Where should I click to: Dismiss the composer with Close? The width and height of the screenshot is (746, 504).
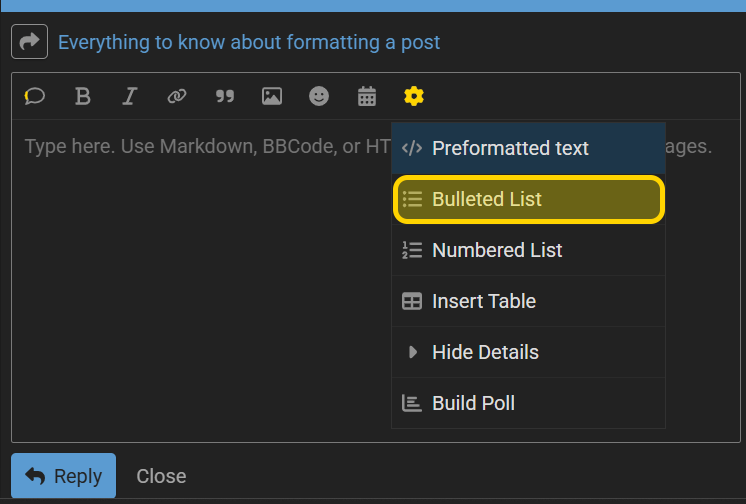(161, 476)
